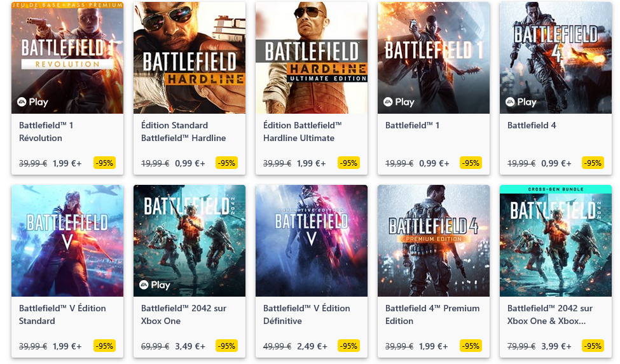Open Battlefield 2042 sur Xbox One & Xbox... title
Viewport: 620px width, 364px height.
[x=549, y=314]
